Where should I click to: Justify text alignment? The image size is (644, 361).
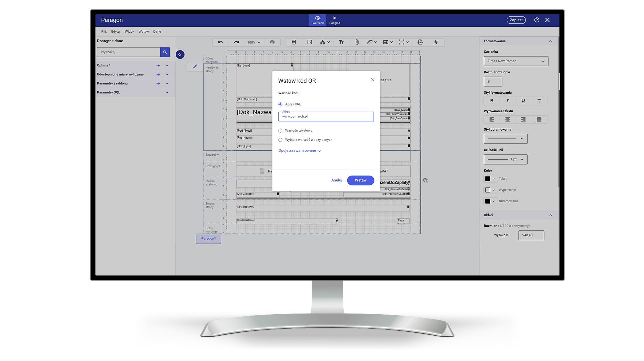click(539, 119)
